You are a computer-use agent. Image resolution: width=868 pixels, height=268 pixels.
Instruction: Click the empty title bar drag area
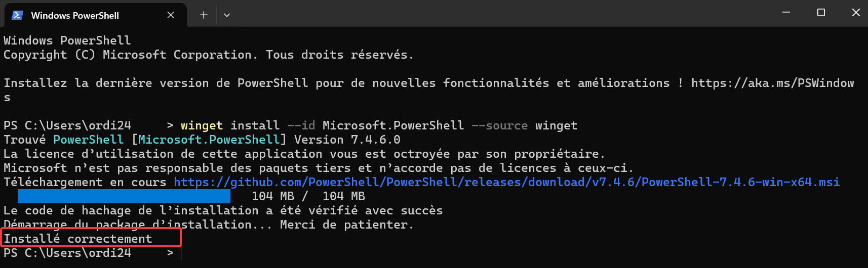pos(501,14)
